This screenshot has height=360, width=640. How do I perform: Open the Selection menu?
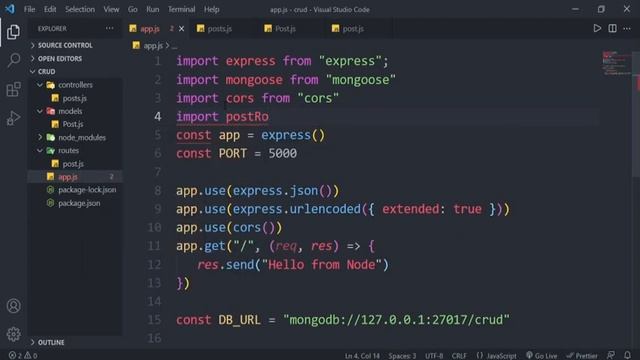80,9
